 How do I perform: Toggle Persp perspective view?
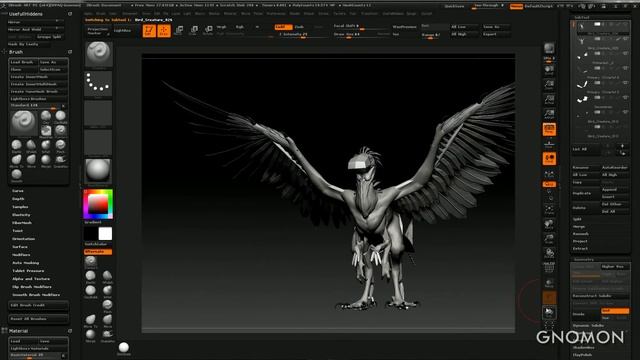[x=549, y=129]
